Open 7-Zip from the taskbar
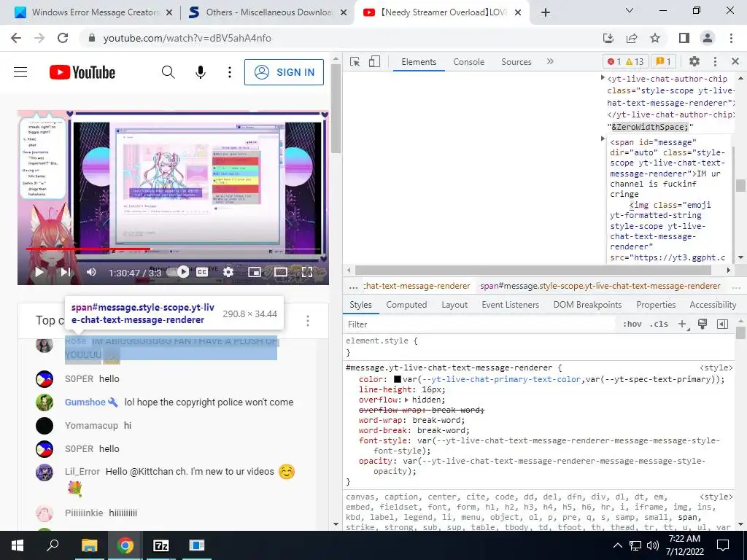The height and width of the screenshot is (560, 747). pyautogui.click(x=161, y=545)
